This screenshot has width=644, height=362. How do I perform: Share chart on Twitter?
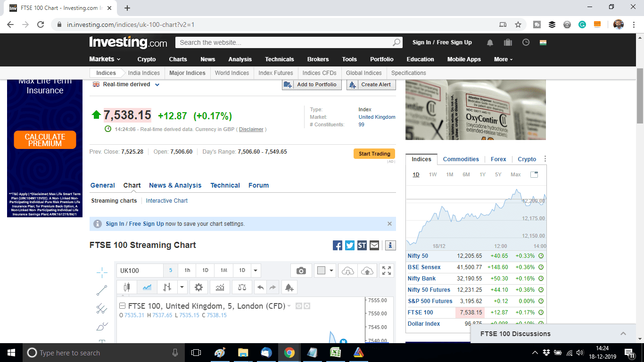coord(350,245)
